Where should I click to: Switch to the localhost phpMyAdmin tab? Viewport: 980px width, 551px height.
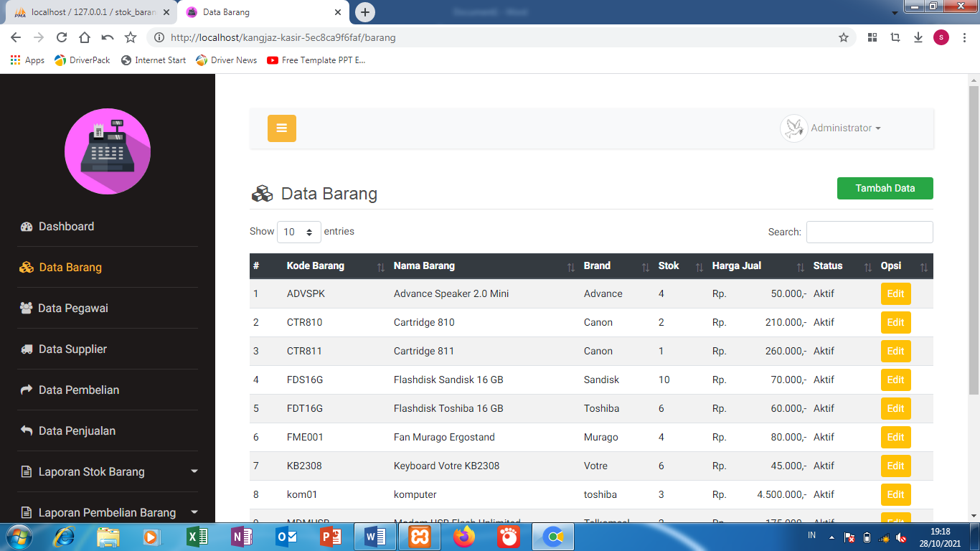(92, 12)
